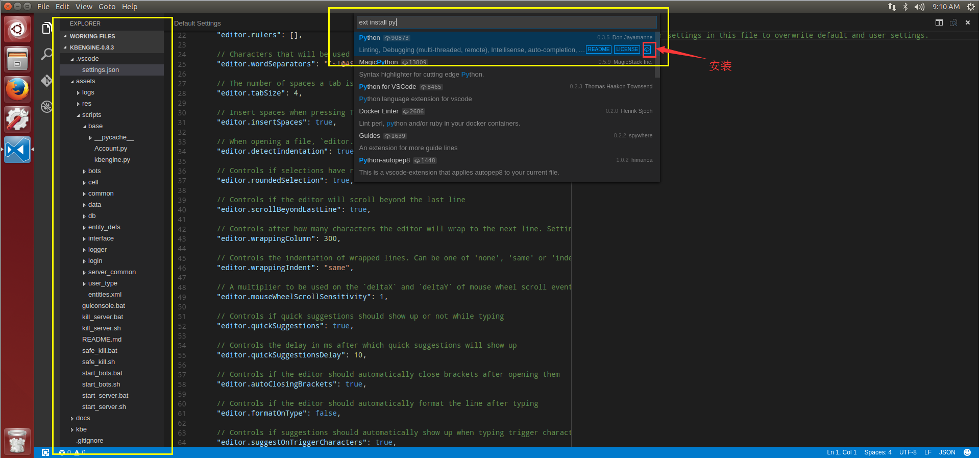Open README for Python extension
Screen dimensions: 980x458
click(x=598, y=50)
